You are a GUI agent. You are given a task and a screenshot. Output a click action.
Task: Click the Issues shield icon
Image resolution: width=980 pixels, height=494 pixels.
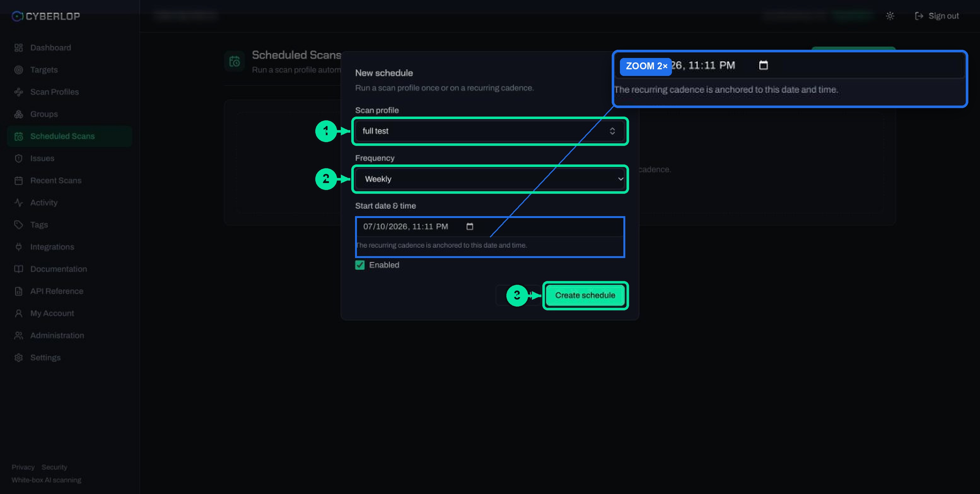[19, 158]
